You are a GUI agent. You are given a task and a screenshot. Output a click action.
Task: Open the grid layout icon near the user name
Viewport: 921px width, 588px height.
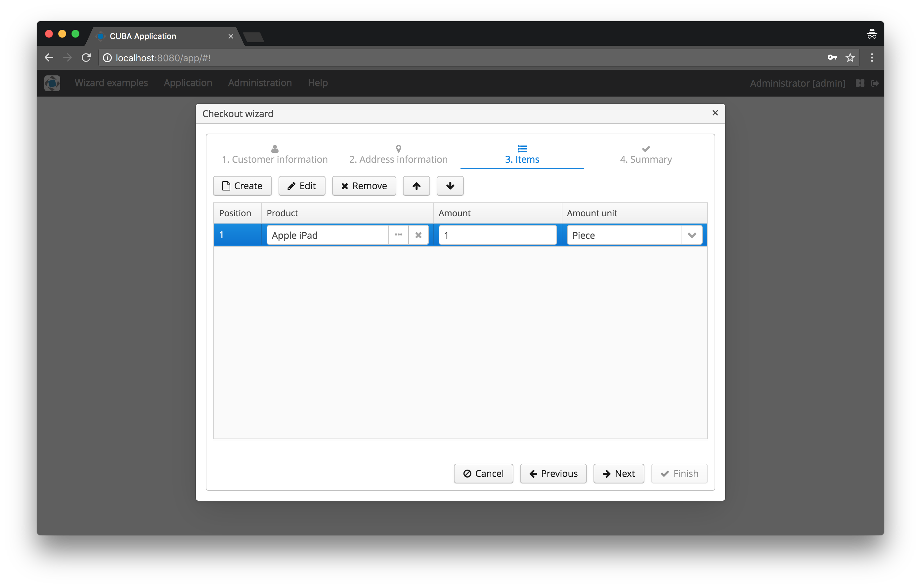(x=860, y=83)
